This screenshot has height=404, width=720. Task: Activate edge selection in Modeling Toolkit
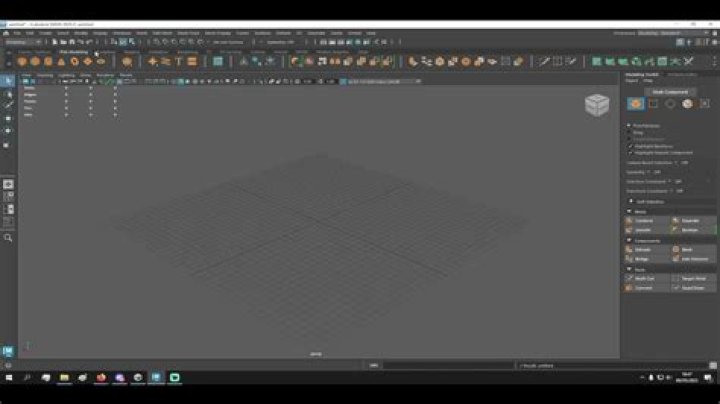click(x=653, y=104)
